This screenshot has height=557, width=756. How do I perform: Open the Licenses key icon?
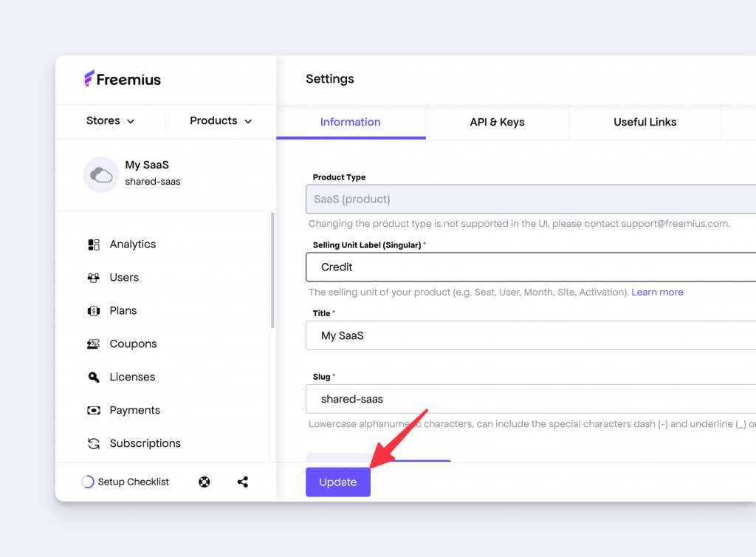[94, 377]
